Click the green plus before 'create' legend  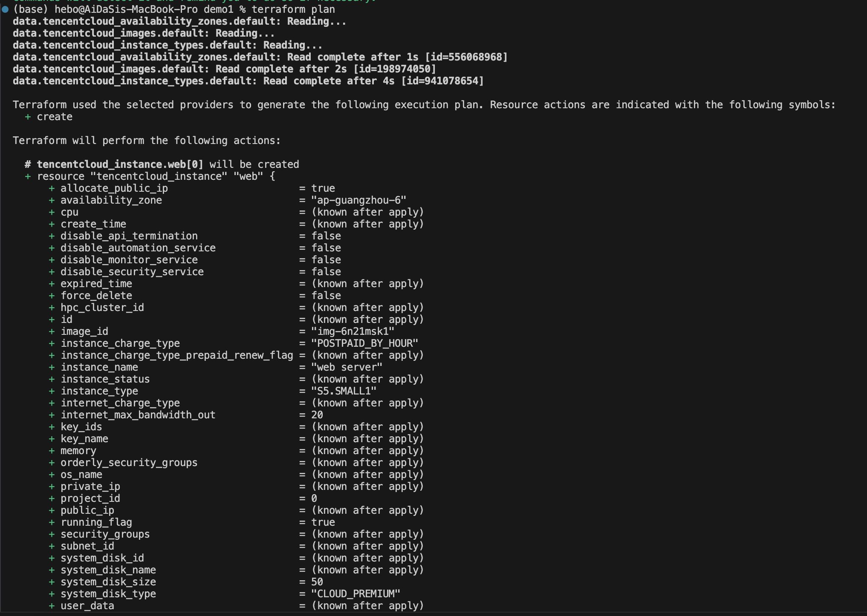(28, 117)
